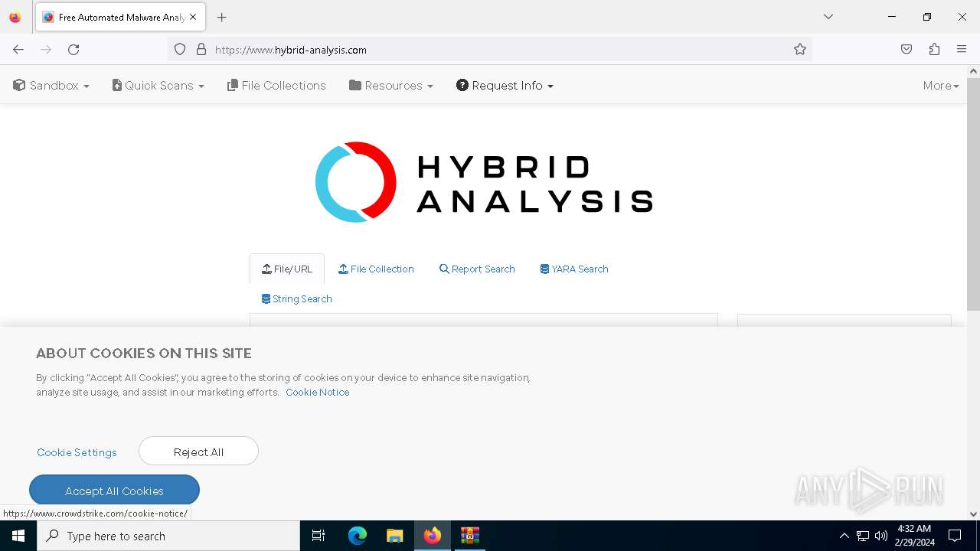The image size is (980, 551).
Task: Open the tracking protection shield icon
Action: click(x=180, y=50)
